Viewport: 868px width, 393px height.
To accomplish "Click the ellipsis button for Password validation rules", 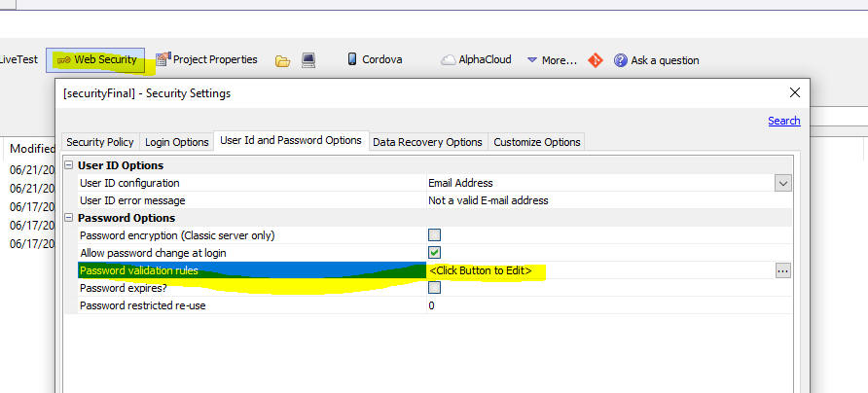I will (782, 270).
